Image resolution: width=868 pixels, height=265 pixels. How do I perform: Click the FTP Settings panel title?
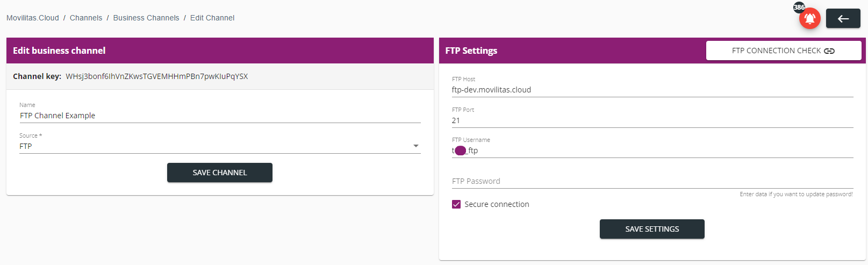pyautogui.click(x=471, y=51)
